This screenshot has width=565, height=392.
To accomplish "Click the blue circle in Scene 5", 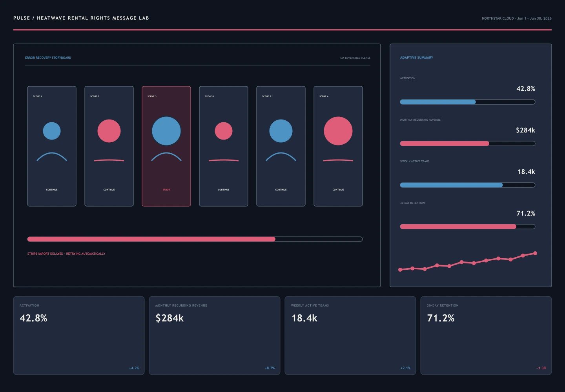I will [x=281, y=131].
